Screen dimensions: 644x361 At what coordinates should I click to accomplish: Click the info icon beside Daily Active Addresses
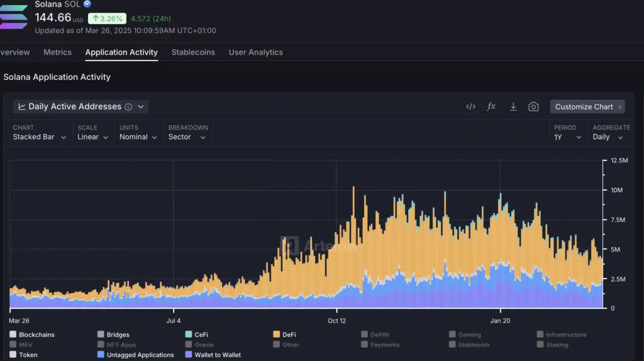pyautogui.click(x=128, y=107)
